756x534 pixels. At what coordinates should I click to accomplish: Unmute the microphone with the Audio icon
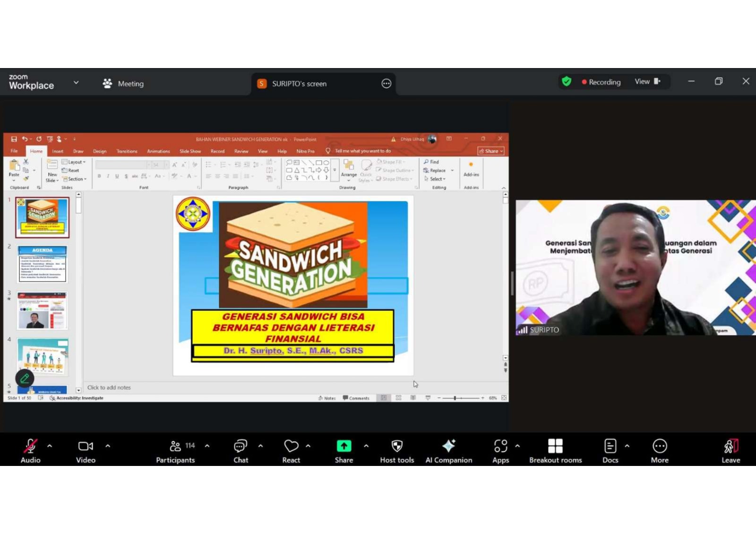click(30, 446)
